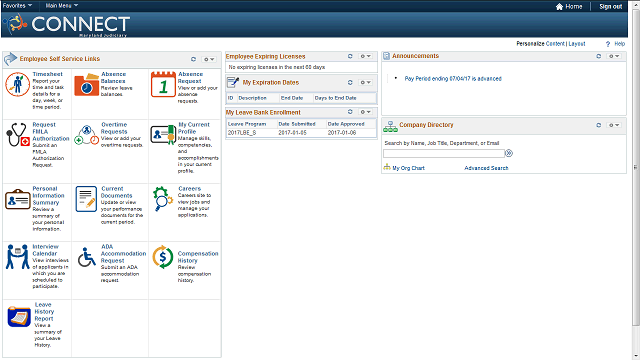Click the Absence Request calendar icon
This screenshot has height=360, width=640.
pyautogui.click(x=163, y=84)
